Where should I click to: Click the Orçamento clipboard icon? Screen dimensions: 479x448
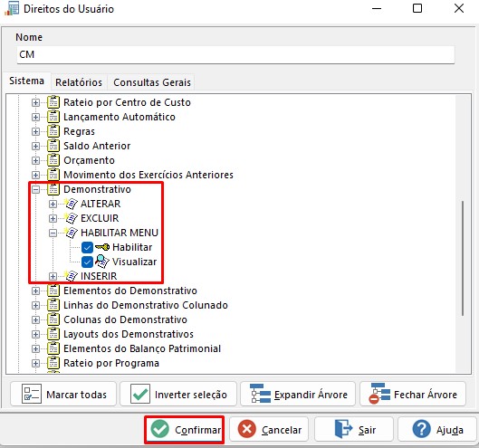pos(53,160)
